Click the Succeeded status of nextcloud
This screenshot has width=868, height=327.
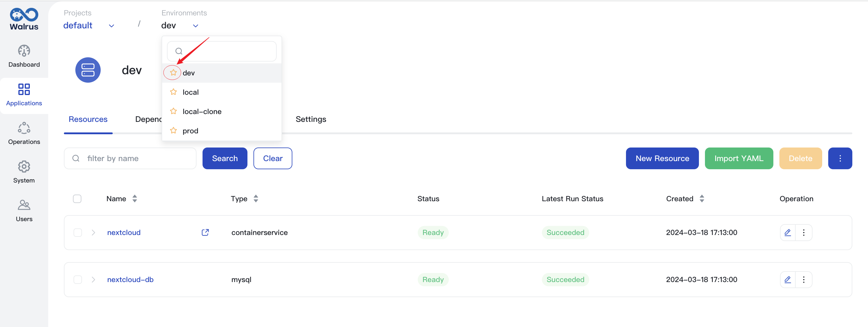click(565, 233)
